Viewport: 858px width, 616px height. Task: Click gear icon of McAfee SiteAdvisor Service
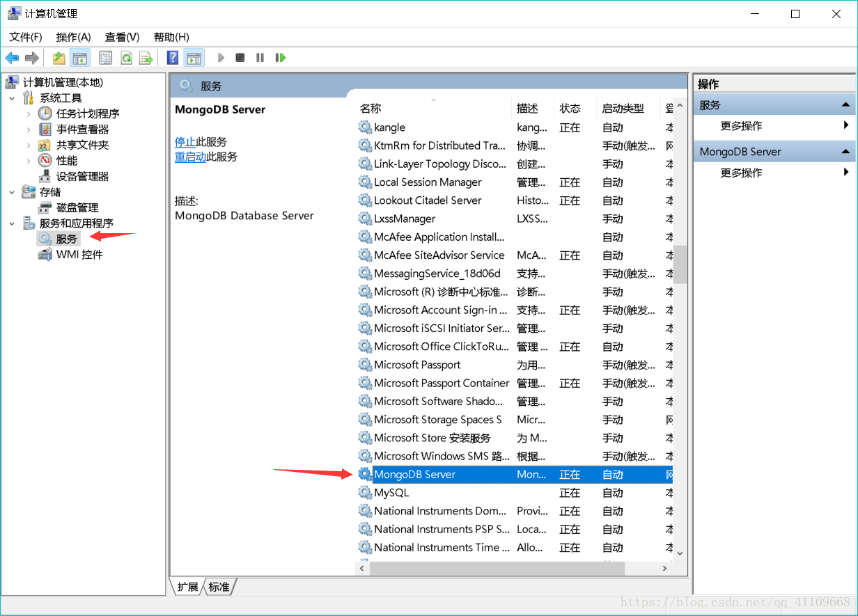tap(365, 255)
